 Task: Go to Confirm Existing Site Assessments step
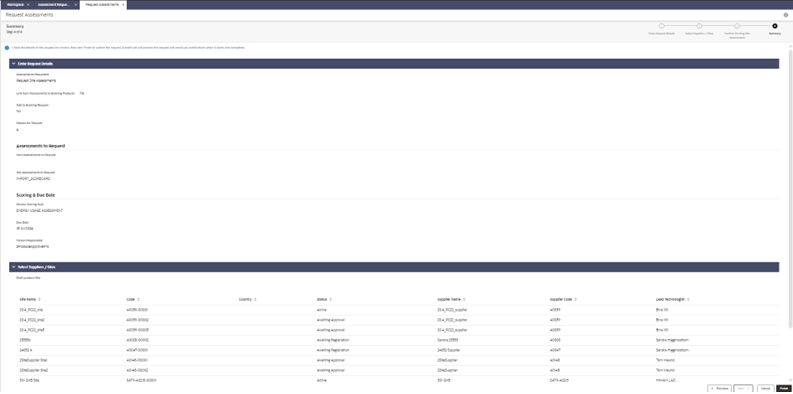click(737, 26)
